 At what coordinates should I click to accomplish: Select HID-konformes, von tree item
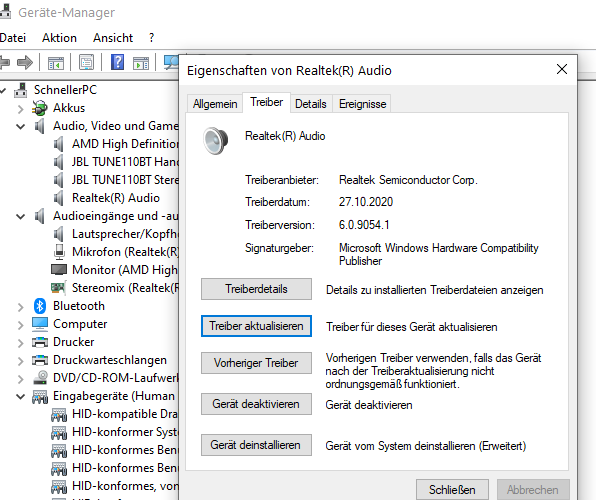tap(125, 486)
